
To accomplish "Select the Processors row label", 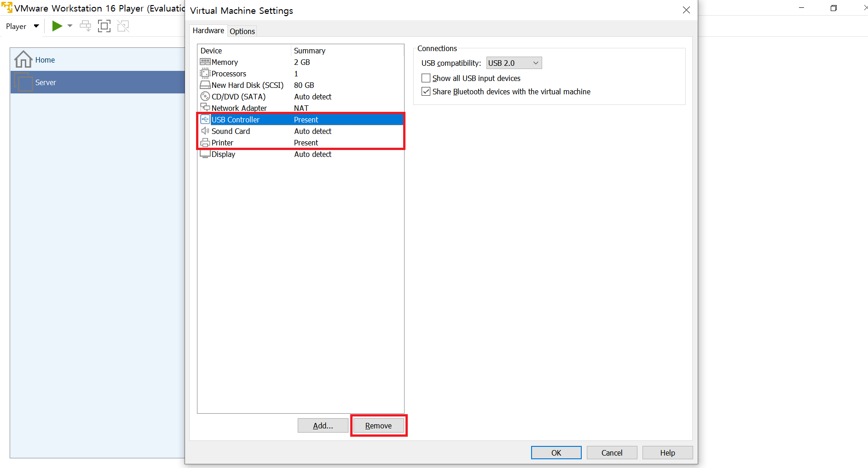I will point(229,74).
